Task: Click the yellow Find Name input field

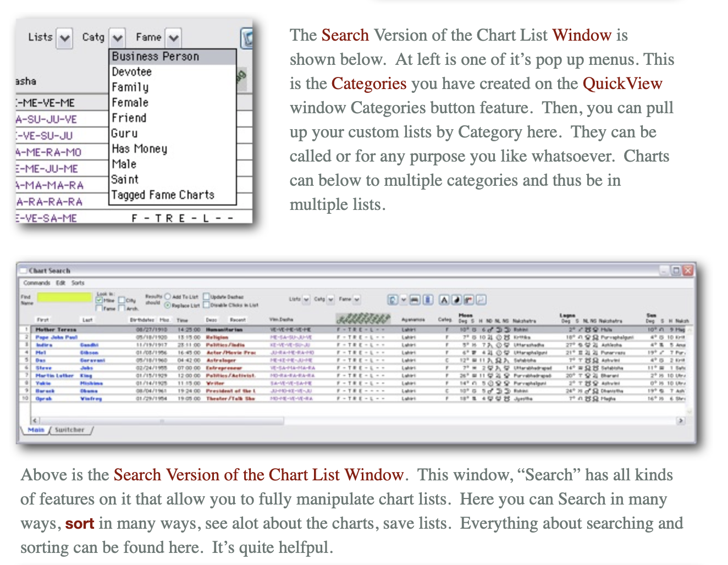Action: coord(64,297)
